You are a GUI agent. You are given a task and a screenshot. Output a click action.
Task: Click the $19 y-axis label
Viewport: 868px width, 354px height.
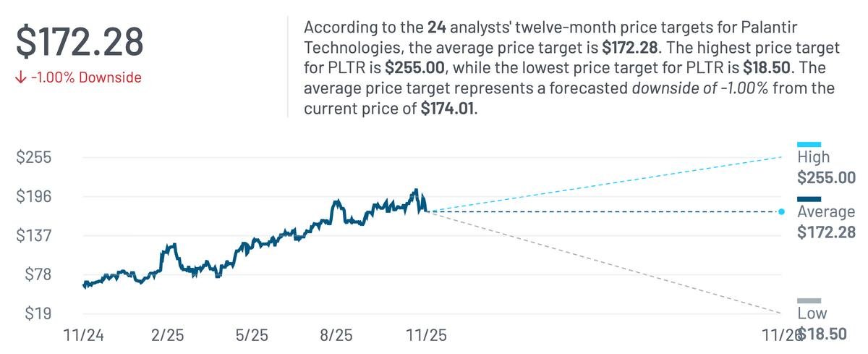click(39, 313)
